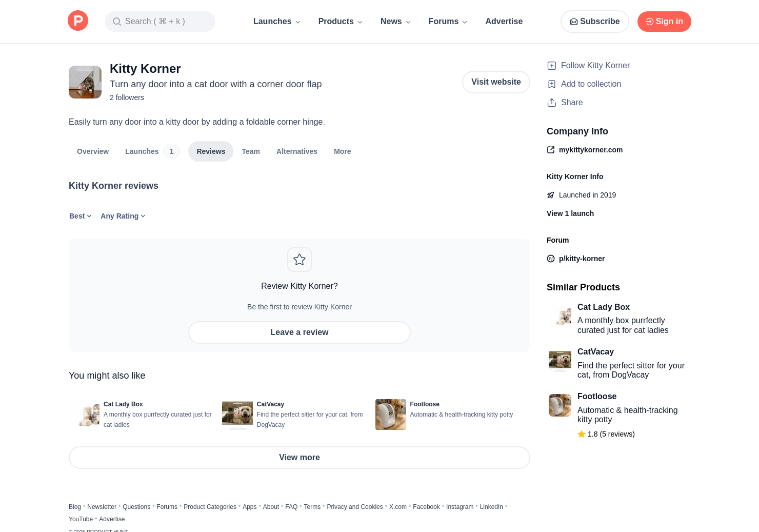Open the Newsletter footer link
This screenshot has width=759, height=532.
[x=102, y=507]
